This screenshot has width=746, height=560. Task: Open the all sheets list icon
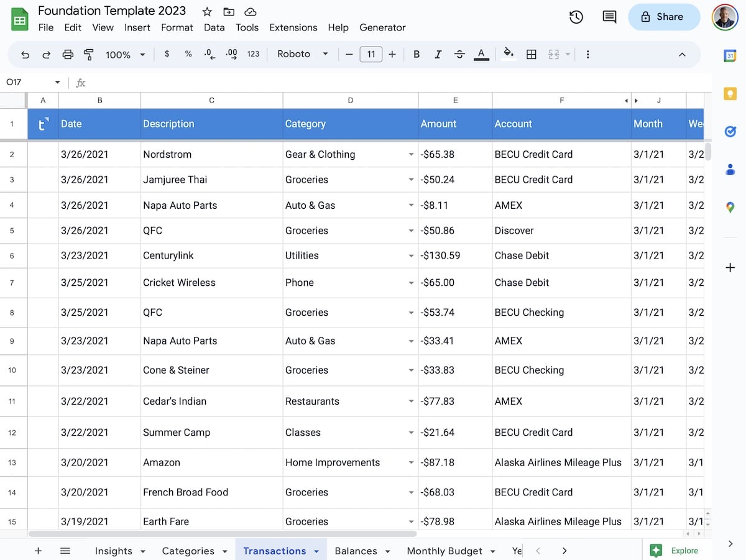coord(65,551)
